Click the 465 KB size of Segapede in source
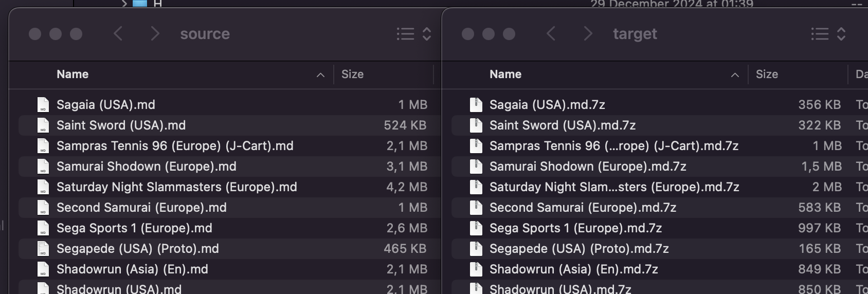The height and width of the screenshot is (294, 868). (x=405, y=249)
